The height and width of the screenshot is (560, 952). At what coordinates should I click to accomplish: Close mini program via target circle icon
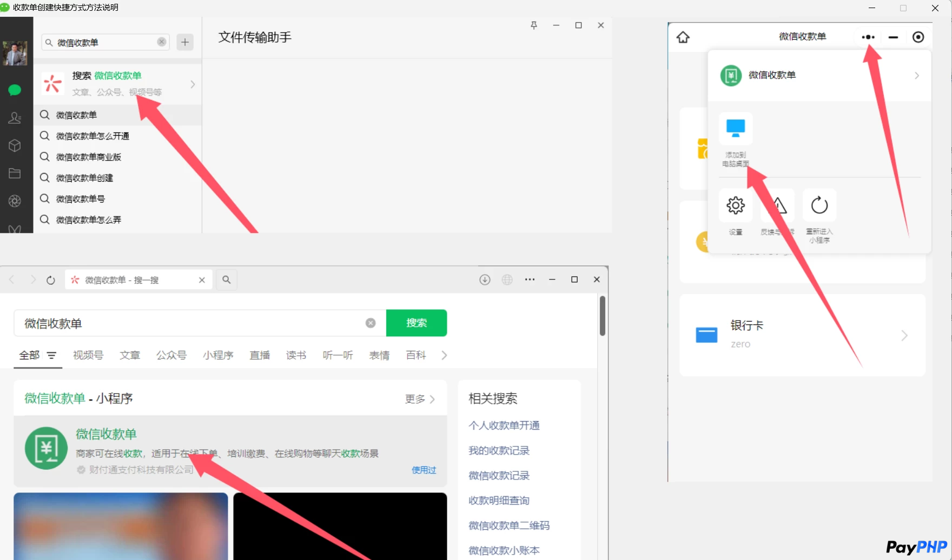click(918, 37)
